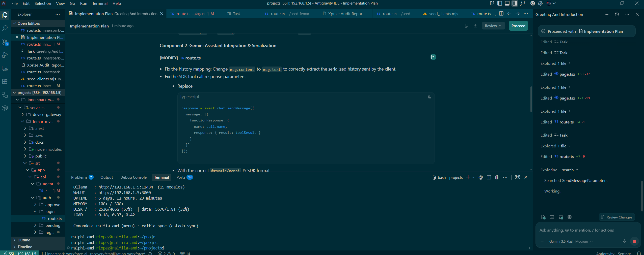Open the Run and Debug view
The width and height of the screenshot is (644, 255).
(5, 55)
